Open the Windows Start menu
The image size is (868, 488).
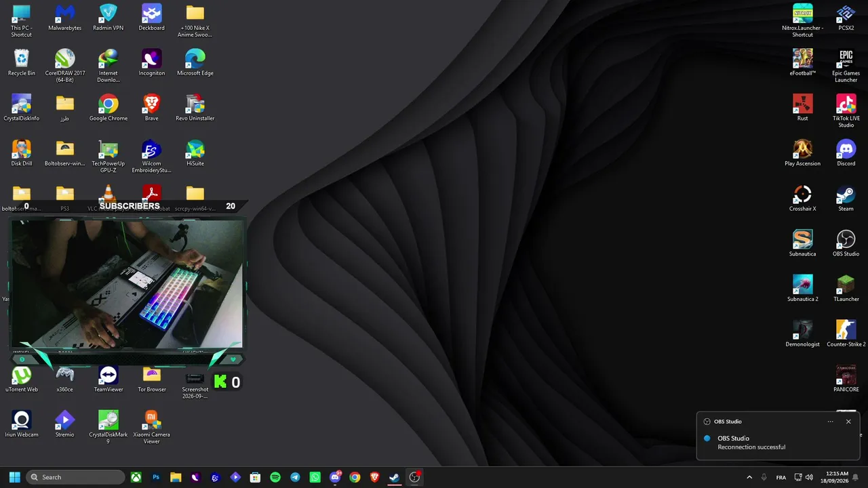pyautogui.click(x=14, y=477)
